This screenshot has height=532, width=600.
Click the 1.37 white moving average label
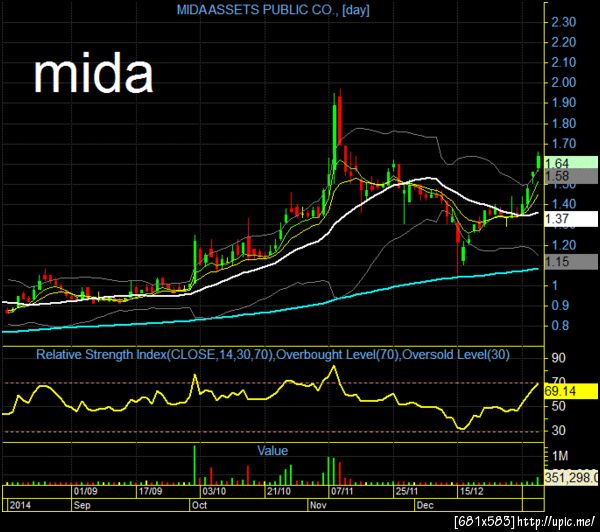tap(571, 219)
